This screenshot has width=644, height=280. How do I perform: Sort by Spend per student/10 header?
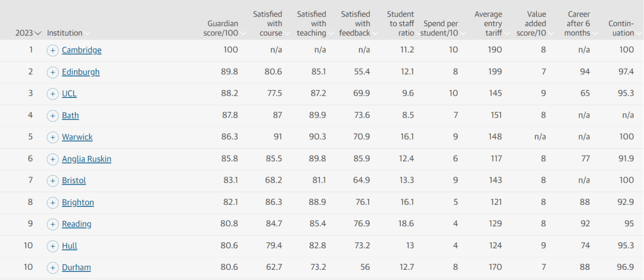click(x=442, y=29)
